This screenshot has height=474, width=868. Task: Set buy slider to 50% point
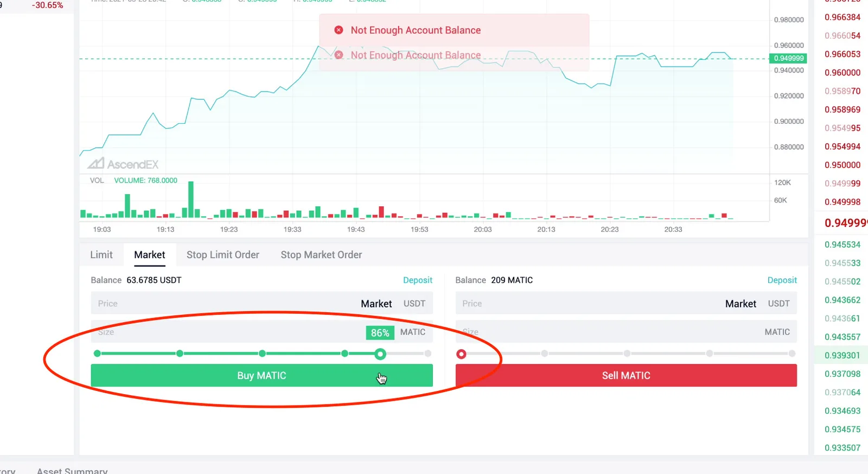click(262, 353)
